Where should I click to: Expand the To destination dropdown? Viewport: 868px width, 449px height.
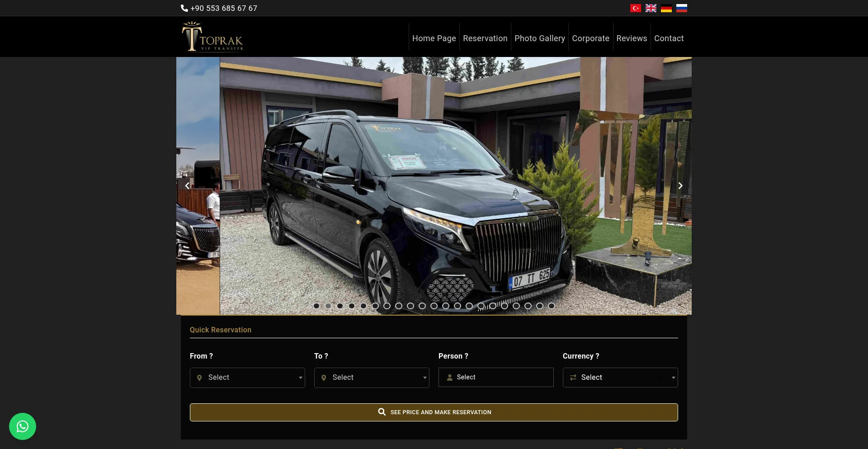pyautogui.click(x=372, y=378)
